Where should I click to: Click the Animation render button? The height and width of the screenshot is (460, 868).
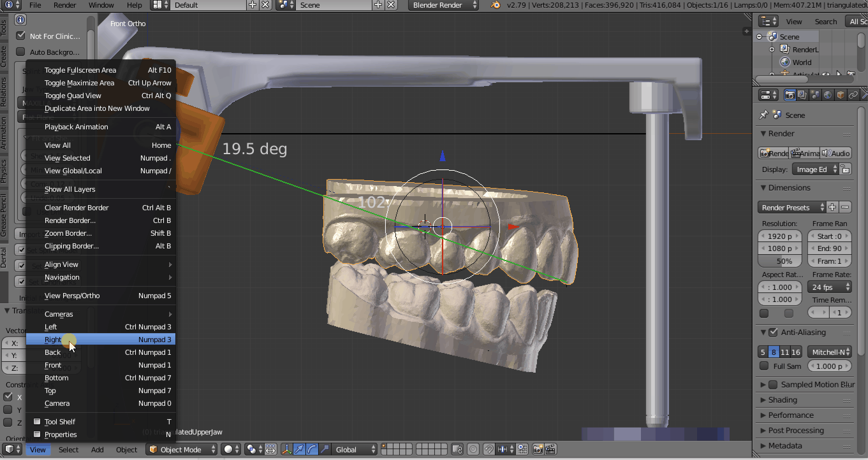click(804, 153)
